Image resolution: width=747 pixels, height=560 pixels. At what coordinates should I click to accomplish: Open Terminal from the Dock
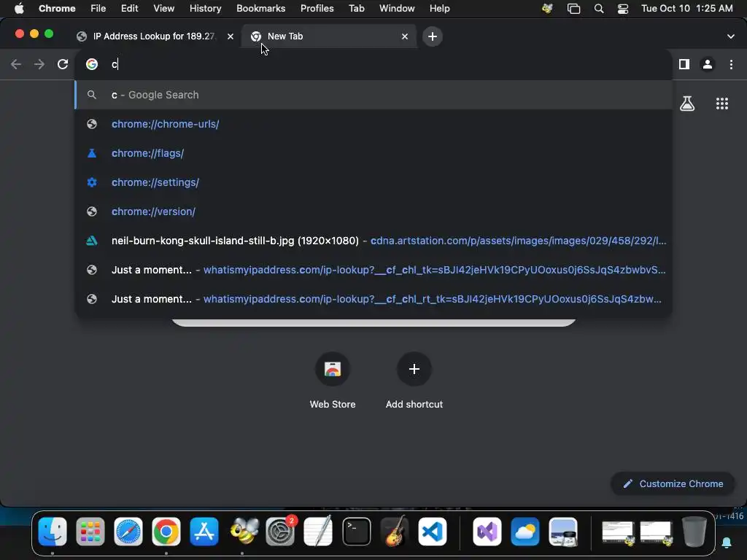[356, 532]
